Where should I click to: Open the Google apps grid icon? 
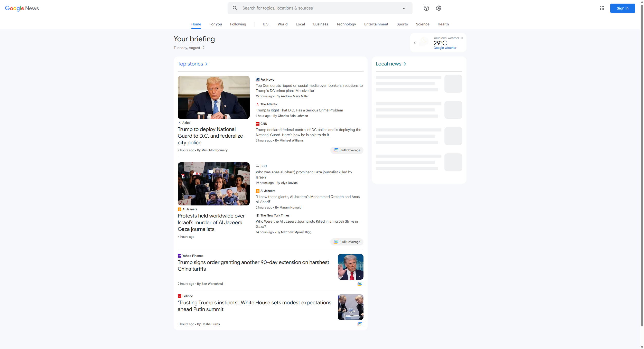point(602,8)
